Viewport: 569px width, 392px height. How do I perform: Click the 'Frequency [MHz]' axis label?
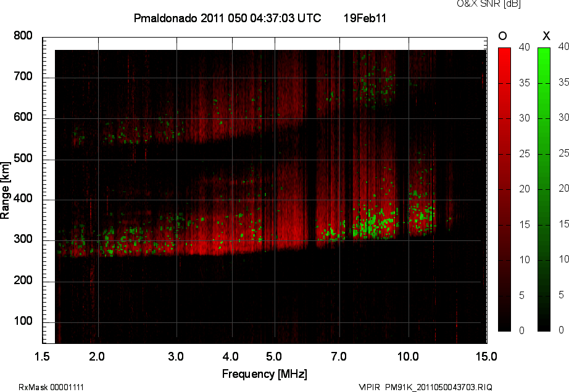pos(265,374)
